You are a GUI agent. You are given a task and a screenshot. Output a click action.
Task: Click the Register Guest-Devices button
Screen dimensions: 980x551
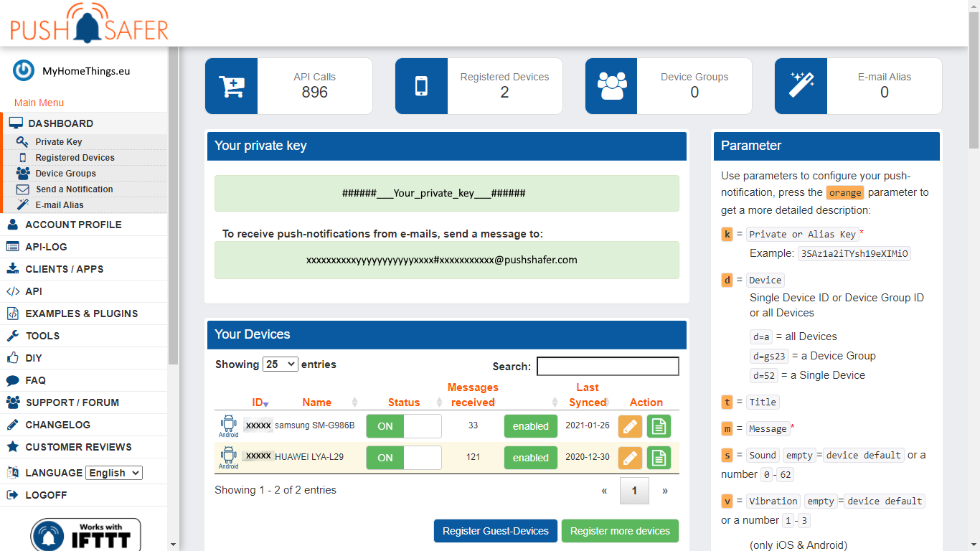coord(496,531)
